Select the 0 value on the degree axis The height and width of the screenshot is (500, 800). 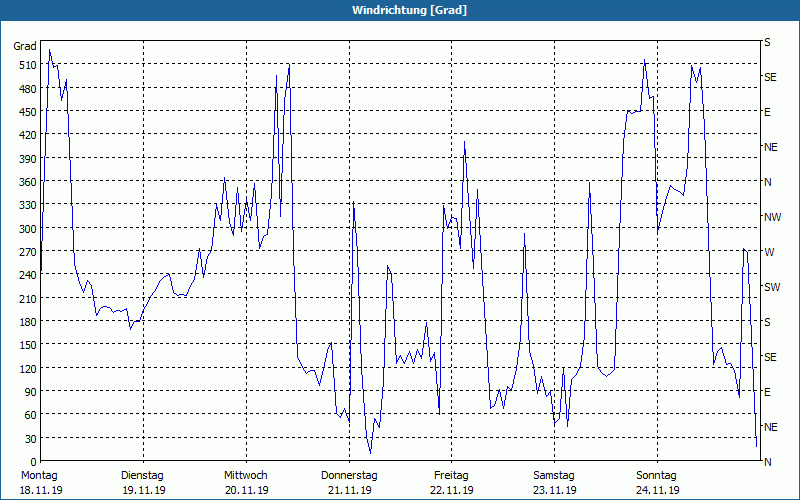(x=34, y=462)
